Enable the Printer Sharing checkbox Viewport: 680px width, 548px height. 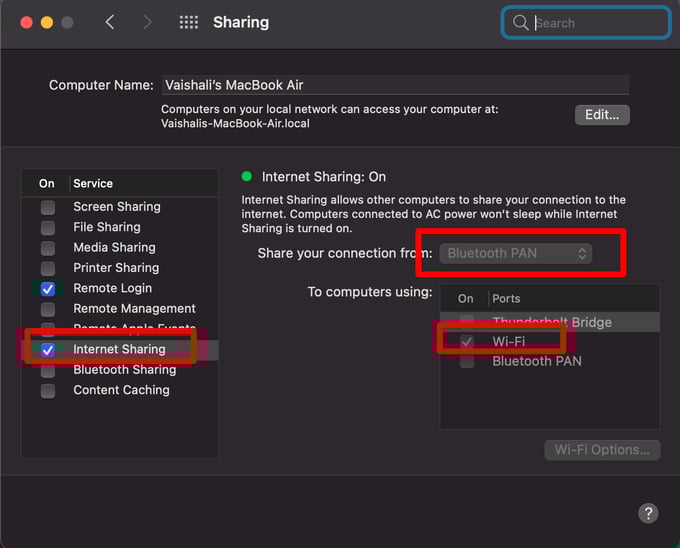point(48,268)
